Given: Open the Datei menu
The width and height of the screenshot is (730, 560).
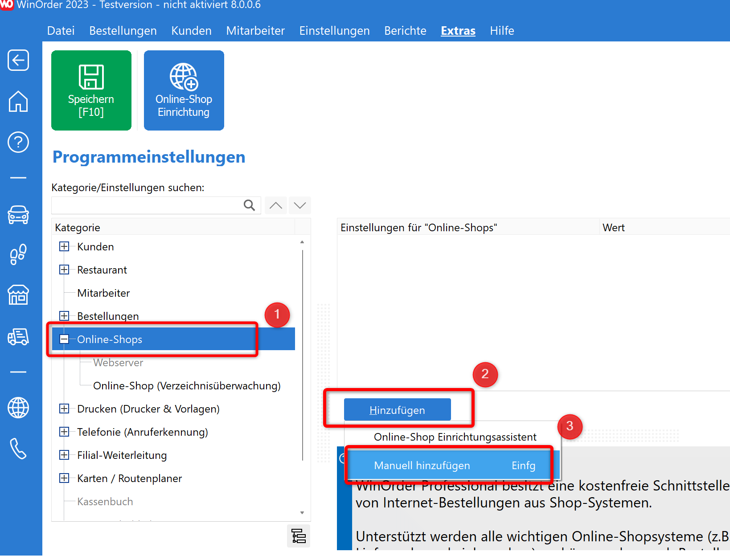Looking at the screenshot, I should (61, 31).
